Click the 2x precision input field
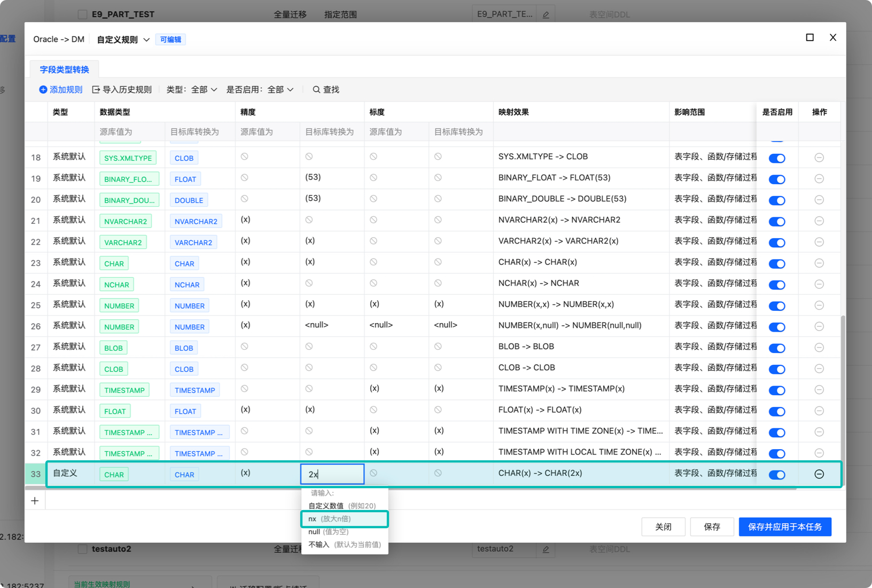This screenshot has width=872, height=588. pyautogui.click(x=332, y=474)
